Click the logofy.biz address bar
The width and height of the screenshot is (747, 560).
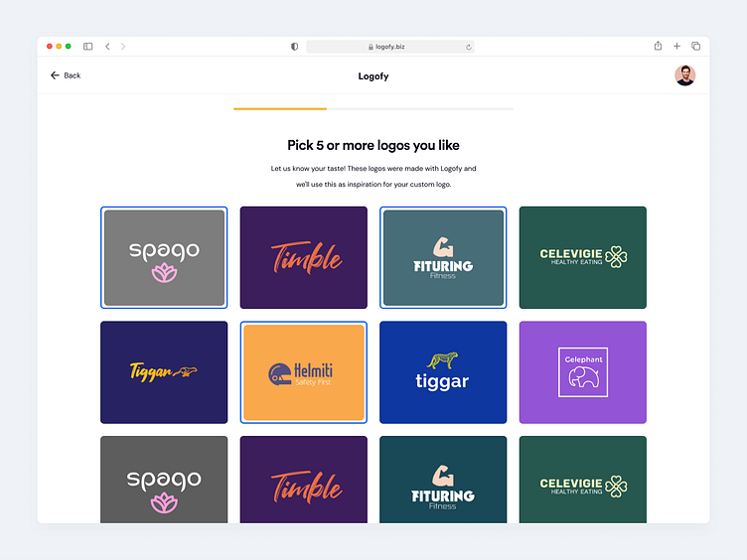pos(389,47)
